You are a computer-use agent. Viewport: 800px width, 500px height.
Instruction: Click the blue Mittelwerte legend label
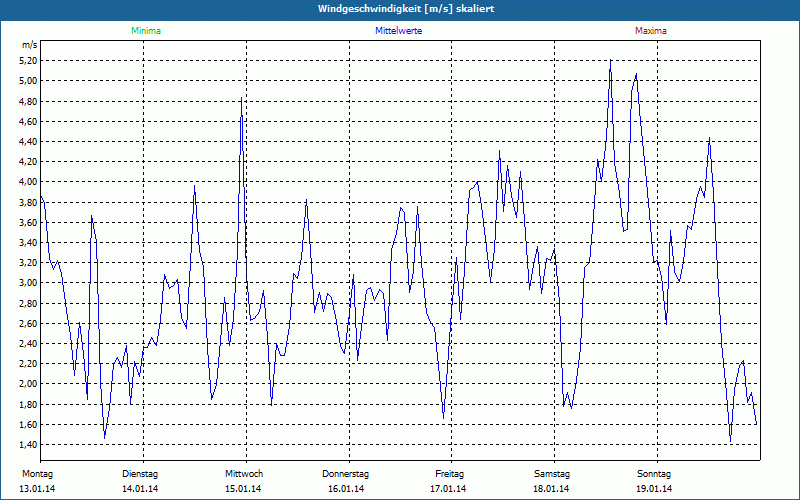coord(398,31)
